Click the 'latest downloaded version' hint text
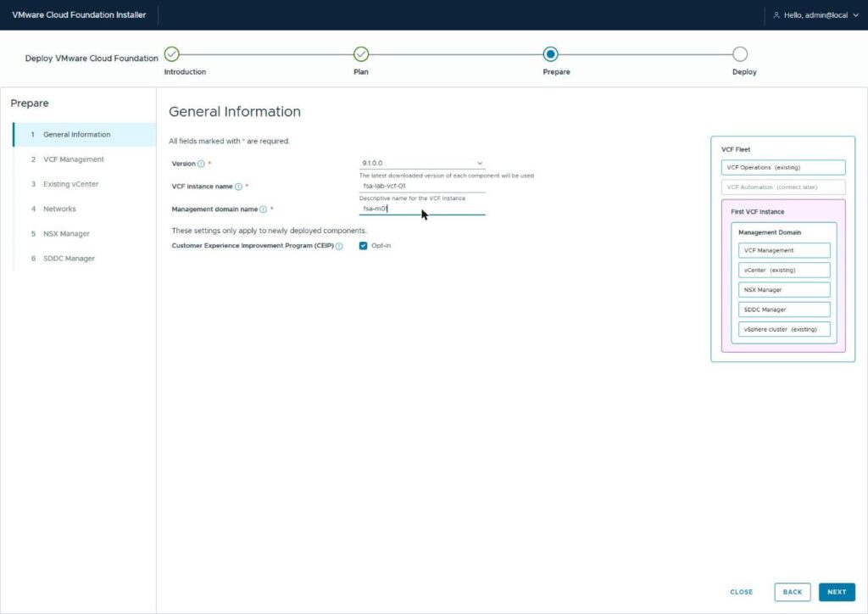 447,176
